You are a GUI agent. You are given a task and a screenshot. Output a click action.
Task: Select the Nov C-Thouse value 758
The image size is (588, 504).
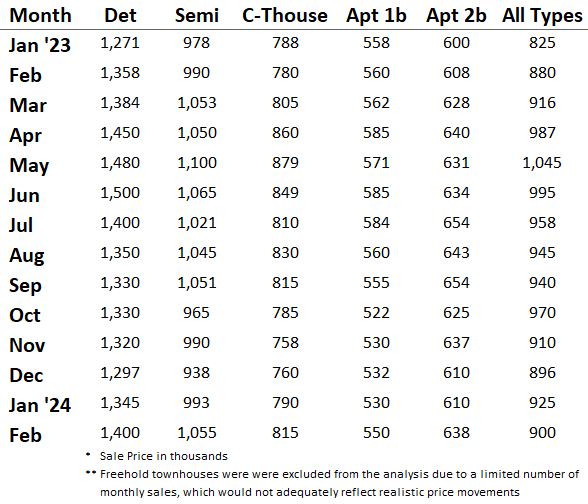coord(285,343)
